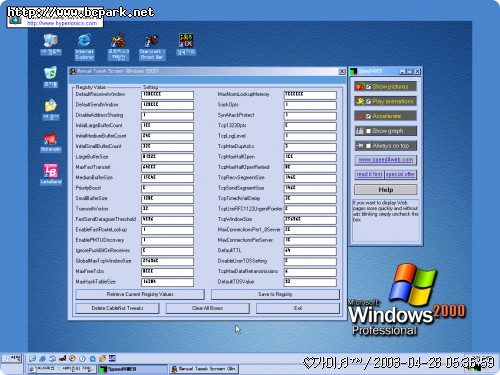500x375 pixels.
Task: Click the GlobalMaxTcpWindowSize value field
Action: point(167,261)
